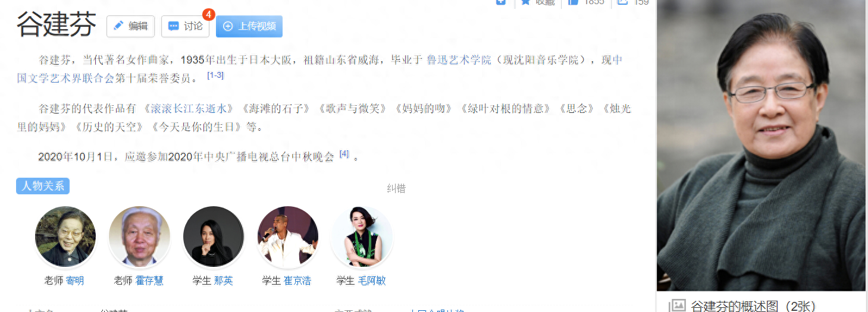Open the 讨论 discussion button

point(185,26)
